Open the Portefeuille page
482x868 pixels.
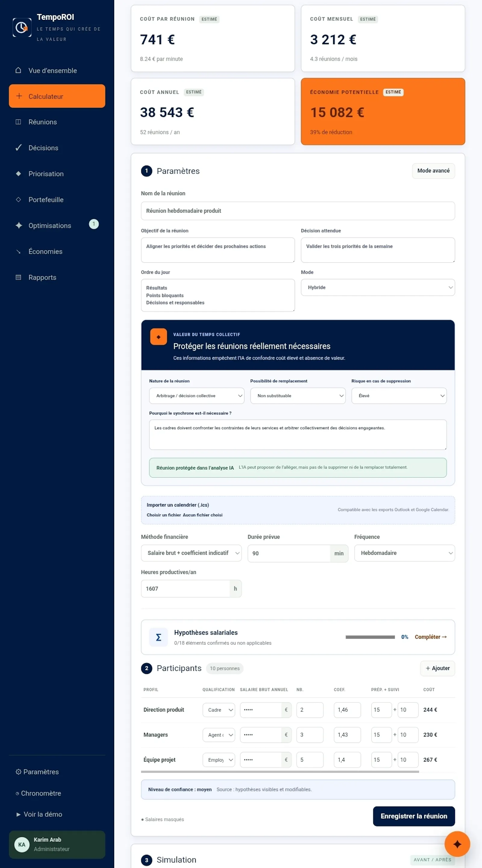tap(57, 200)
